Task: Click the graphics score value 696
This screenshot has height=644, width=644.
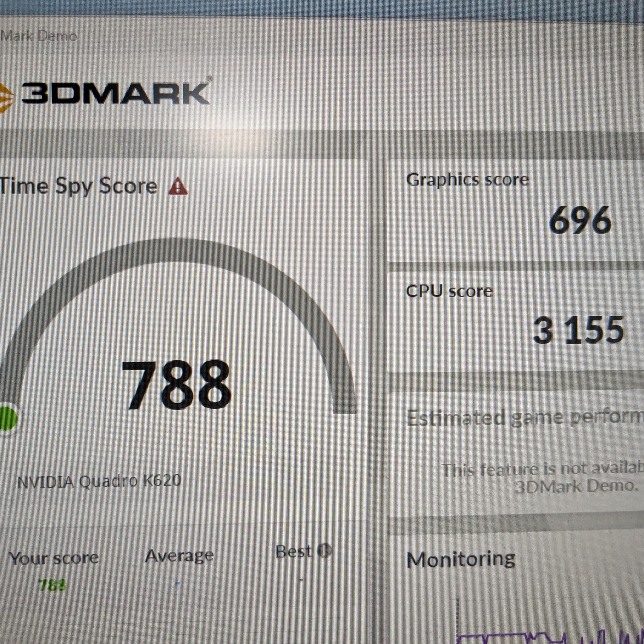Action: [x=580, y=220]
